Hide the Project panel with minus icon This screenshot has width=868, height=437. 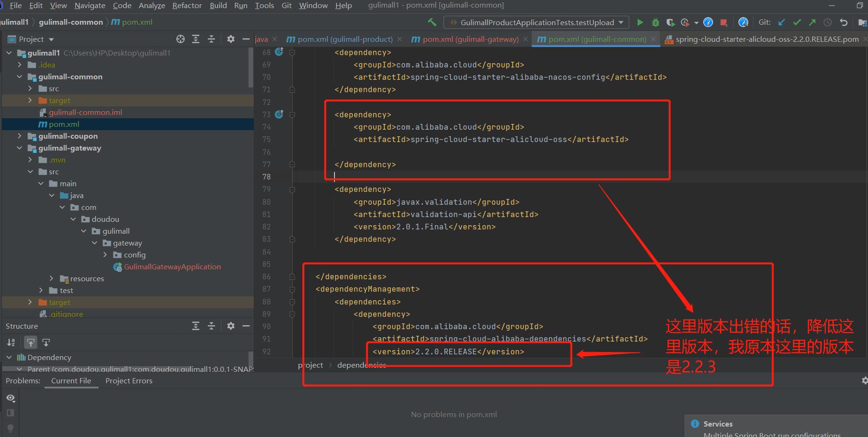pos(246,39)
